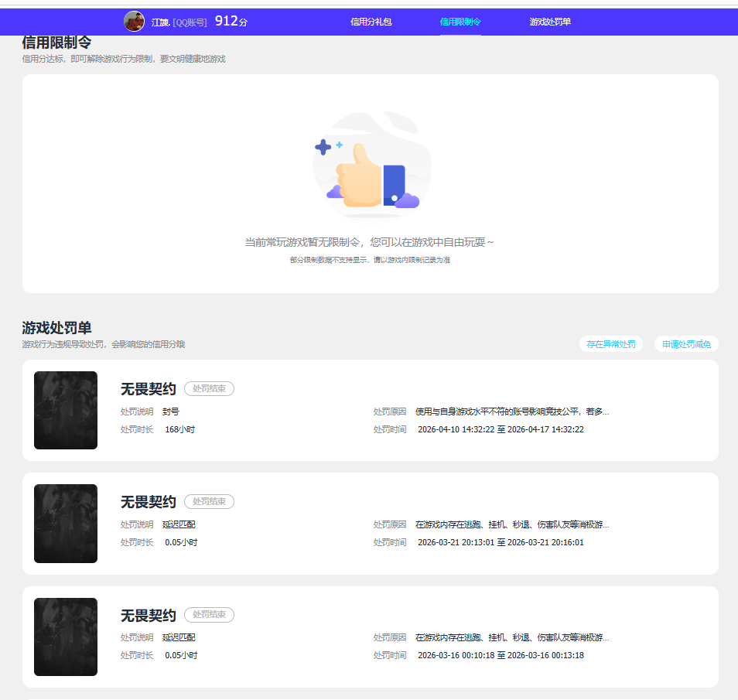The image size is (738, 700).
Task: Click the user avatar in the header
Action: click(134, 22)
